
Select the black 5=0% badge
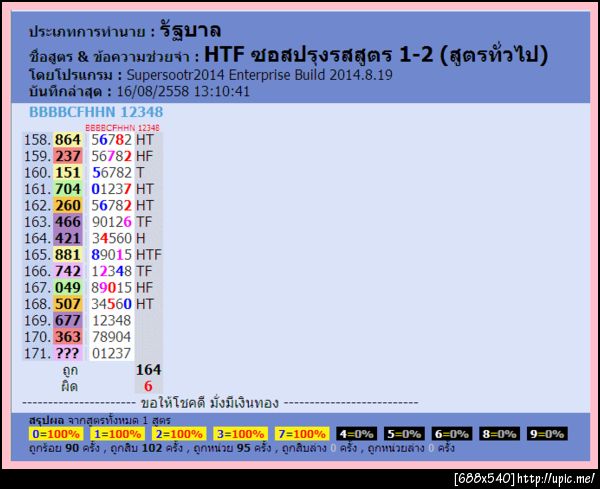[x=404, y=434]
